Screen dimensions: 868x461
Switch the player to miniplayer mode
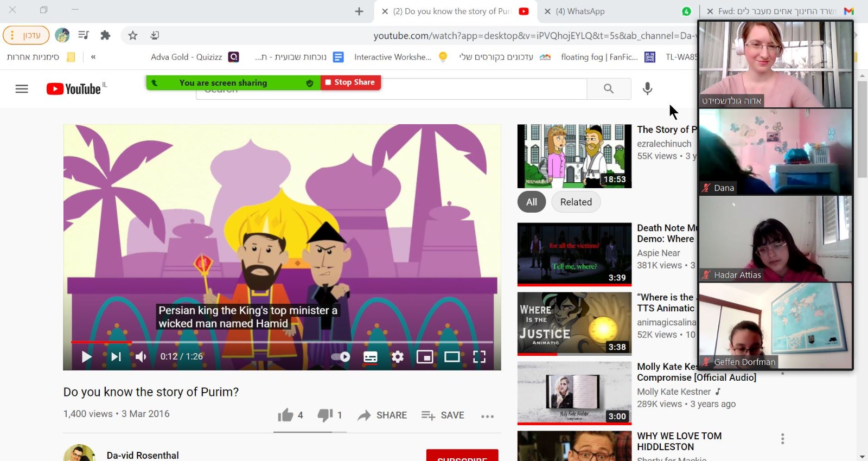tap(425, 356)
